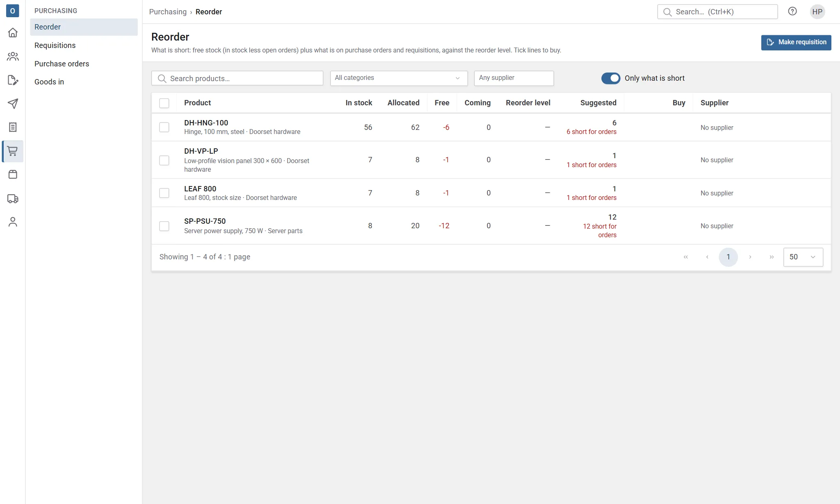Open the Purchasing cart icon

click(x=13, y=151)
